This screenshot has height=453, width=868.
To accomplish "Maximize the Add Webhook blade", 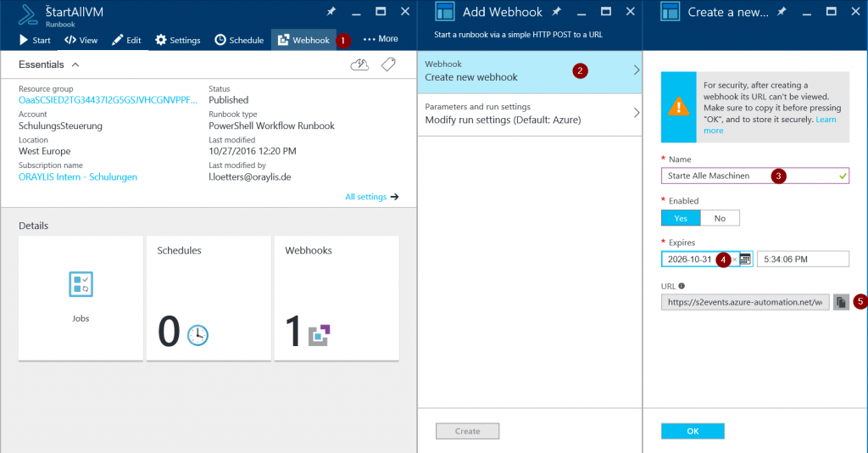I will pyautogui.click(x=606, y=11).
